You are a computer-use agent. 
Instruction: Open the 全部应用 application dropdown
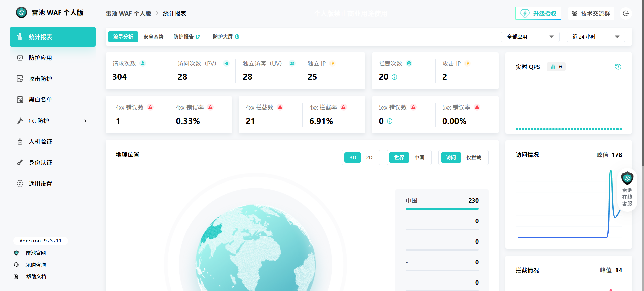click(530, 37)
